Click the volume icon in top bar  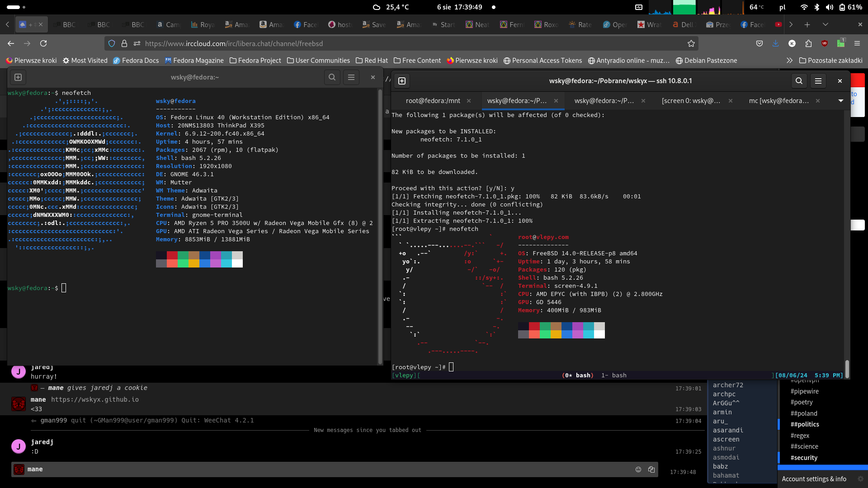(830, 7)
